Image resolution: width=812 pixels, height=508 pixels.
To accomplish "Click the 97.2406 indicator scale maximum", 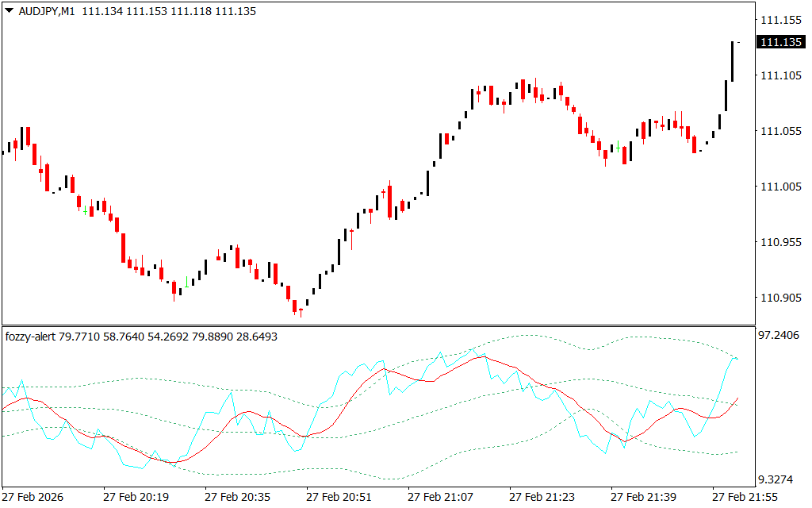I will (x=780, y=337).
